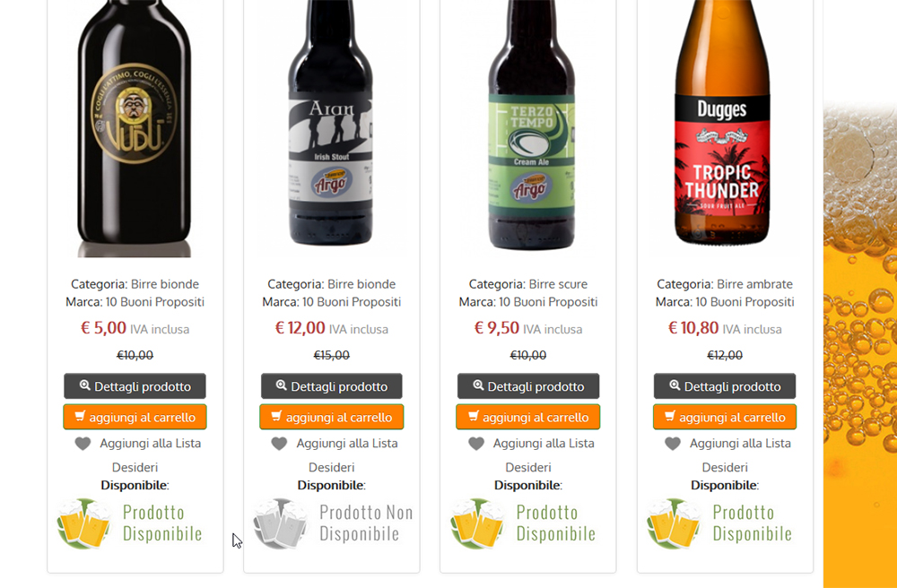
Task: Open Dettagli prodotto for the €12,00 beer
Action: point(332,386)
